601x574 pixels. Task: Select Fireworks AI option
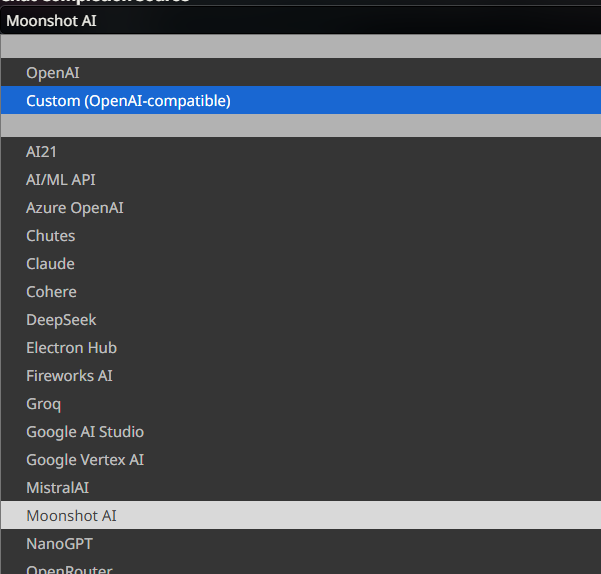(x=301, y=375)
